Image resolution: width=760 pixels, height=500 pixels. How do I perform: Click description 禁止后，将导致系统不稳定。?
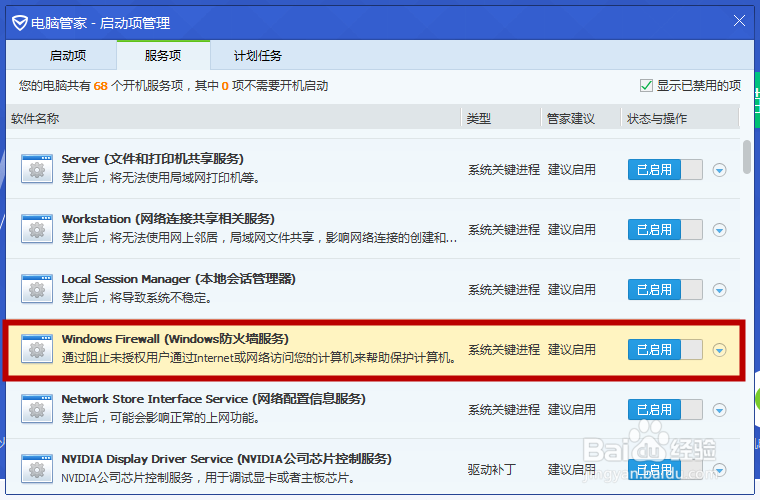click(137, 298)
